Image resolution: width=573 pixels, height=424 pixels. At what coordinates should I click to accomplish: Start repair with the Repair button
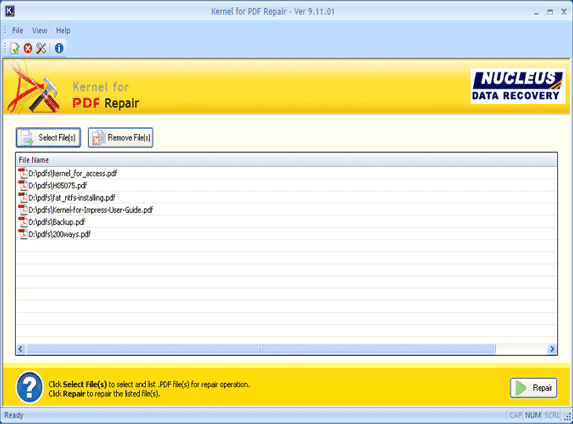tap(534, 388)
